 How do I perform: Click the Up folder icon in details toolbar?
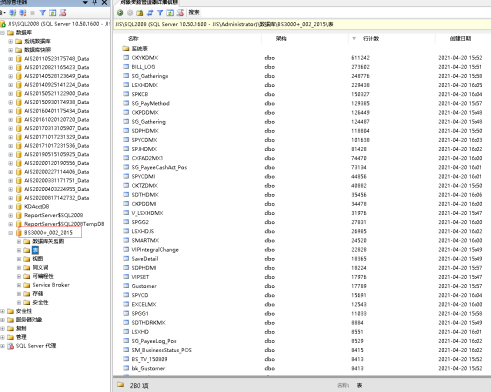140,13
